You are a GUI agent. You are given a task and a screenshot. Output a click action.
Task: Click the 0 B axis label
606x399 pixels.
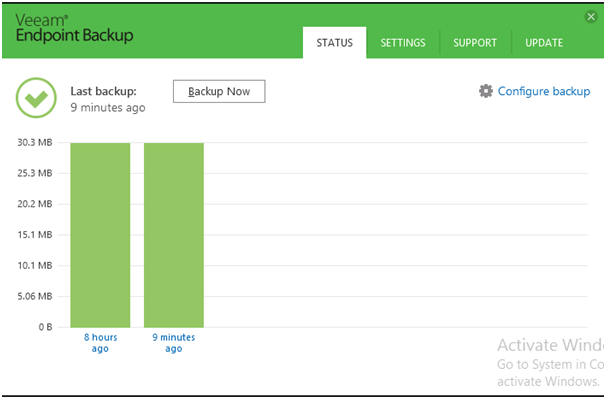click(x=45, y=327)
